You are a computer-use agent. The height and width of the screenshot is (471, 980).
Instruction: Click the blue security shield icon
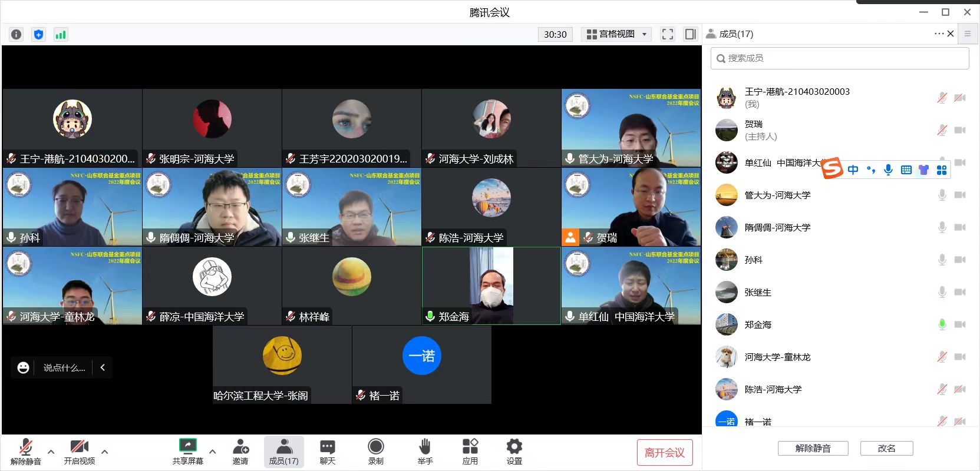tap(38, 34)
